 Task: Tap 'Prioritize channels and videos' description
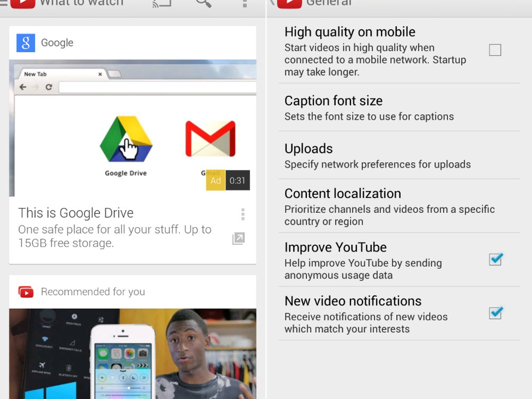point(390,215)
